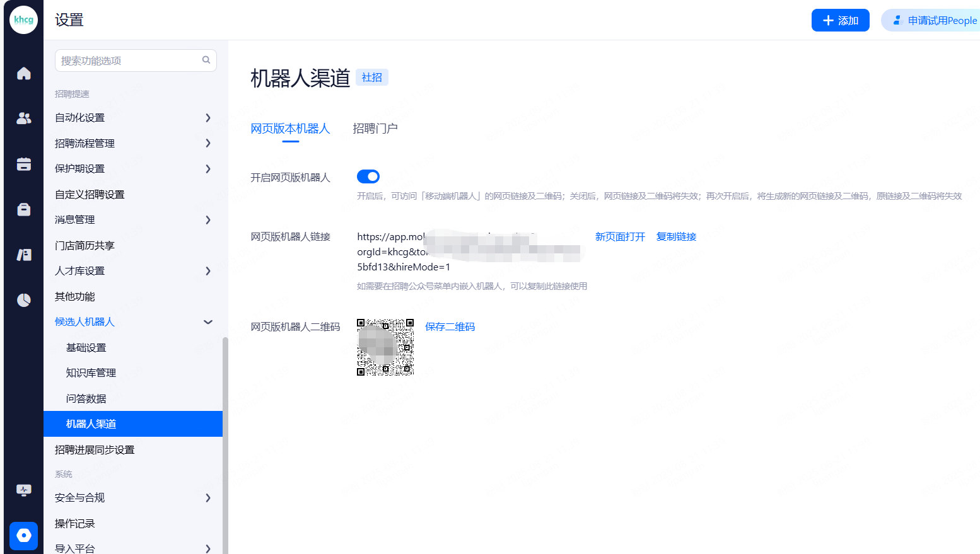Expand the 自动化设置 menu
This screenshot has height=554, width=980.
pos(133,118)
